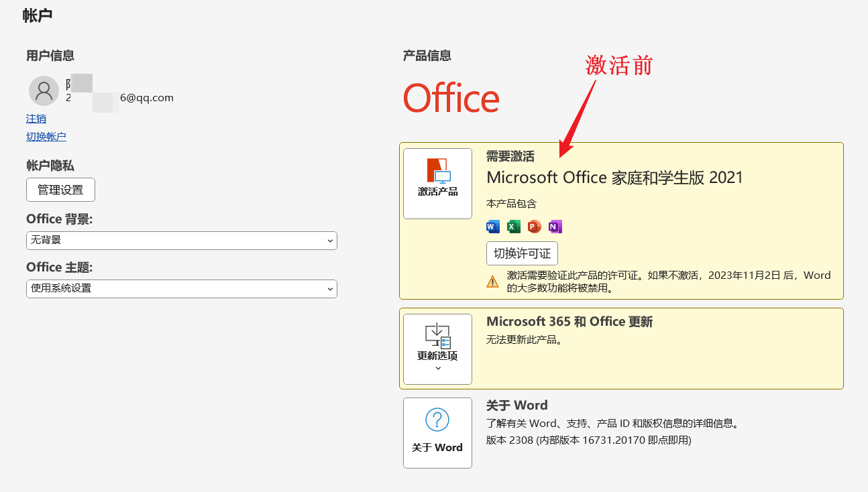Click the Word app icon
868x492 pixels.
(493, 227)
